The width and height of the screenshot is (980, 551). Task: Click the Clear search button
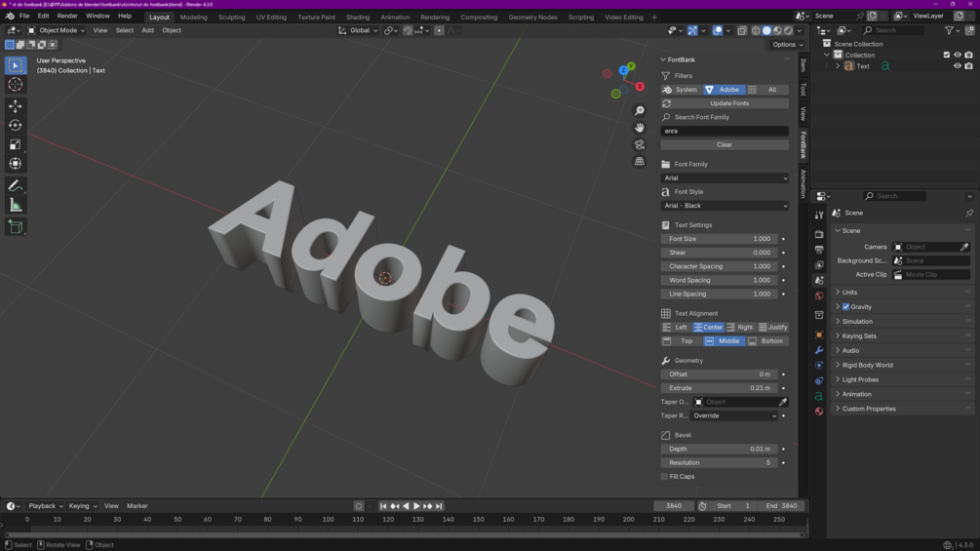pos(725,145)
